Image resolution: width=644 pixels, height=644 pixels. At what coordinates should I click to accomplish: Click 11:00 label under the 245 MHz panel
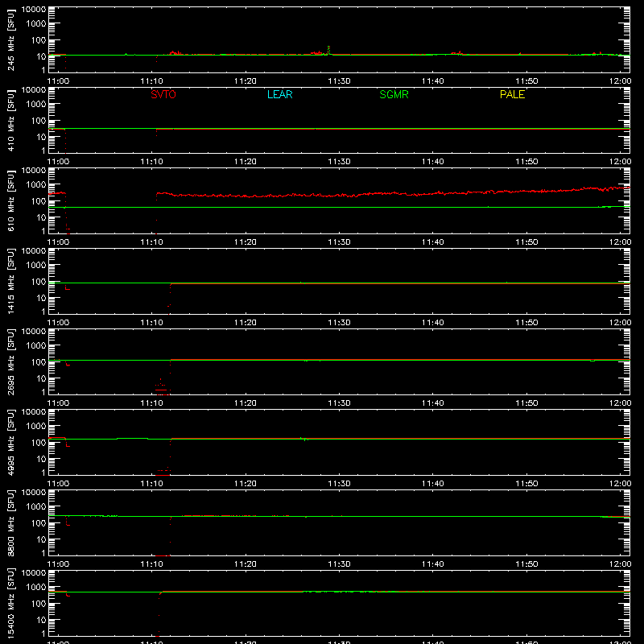pos(58,81)
